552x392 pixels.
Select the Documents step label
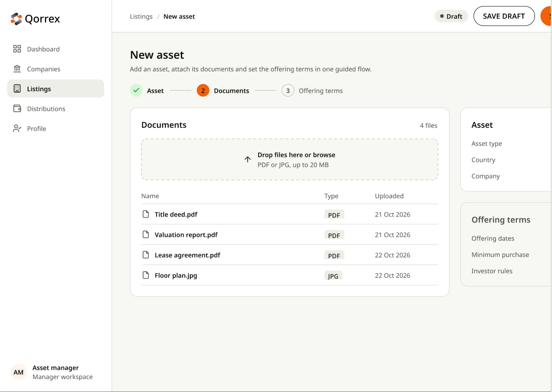coord(231,91)
